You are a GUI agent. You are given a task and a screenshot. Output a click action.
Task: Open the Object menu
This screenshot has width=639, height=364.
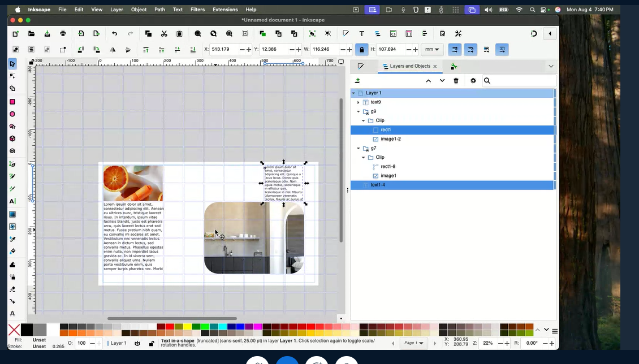[x=139, y=10]
